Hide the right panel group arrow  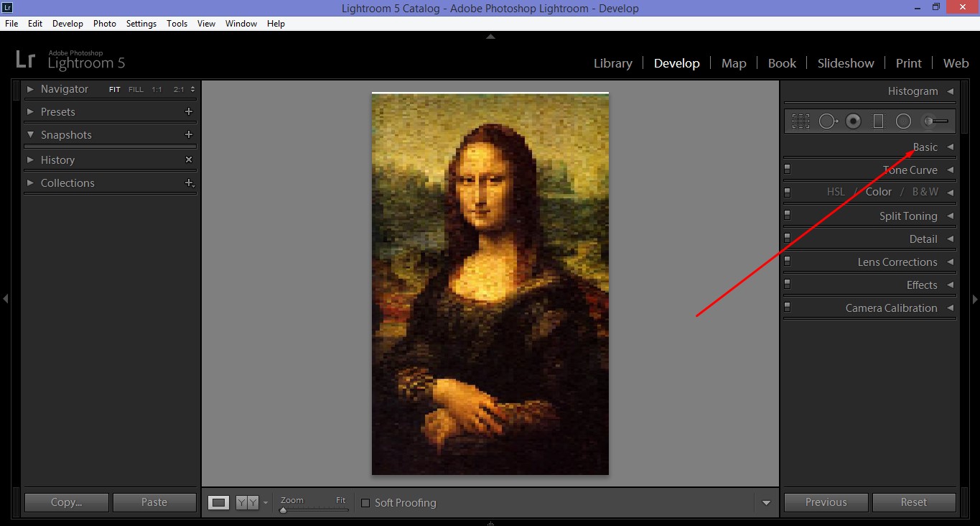pyautogui.click(x=975, y=298)
